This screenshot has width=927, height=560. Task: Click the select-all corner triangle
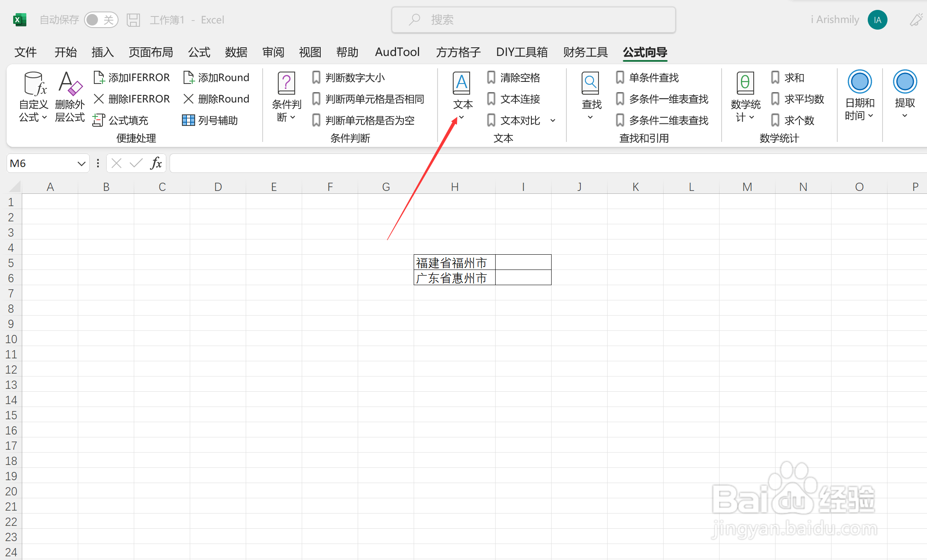coord(15,187)
